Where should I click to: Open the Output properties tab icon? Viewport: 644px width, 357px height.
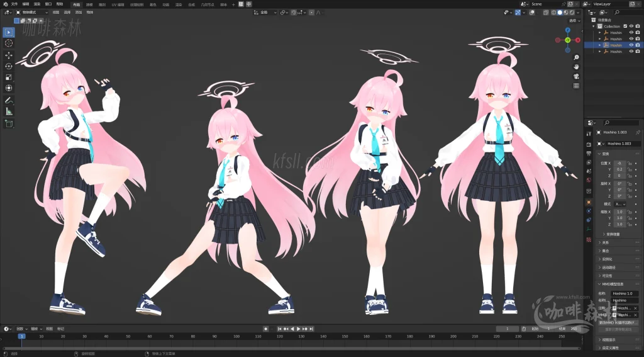(589, 154)
